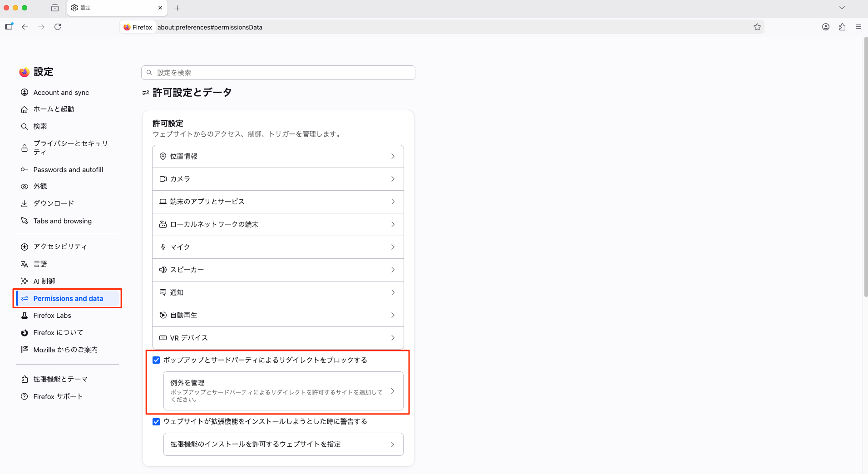
Task: Click the laptop icon for 端末のアプリとサービス
Action: pos(163,202)
